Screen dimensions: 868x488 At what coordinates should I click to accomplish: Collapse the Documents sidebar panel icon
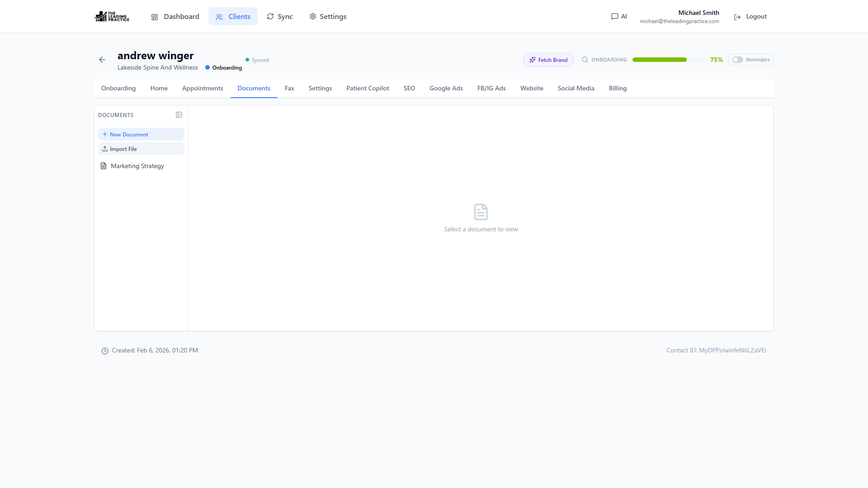(179, 115)
